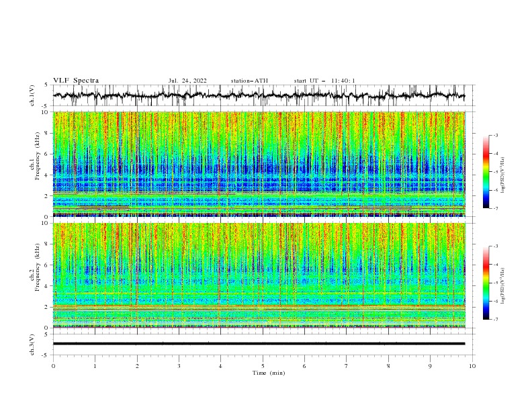Click the ch.1 spectrogram plot
Image resolution: width=532 pixels, height=411 pixels.
pyautogui.click(x=259, y=164)
